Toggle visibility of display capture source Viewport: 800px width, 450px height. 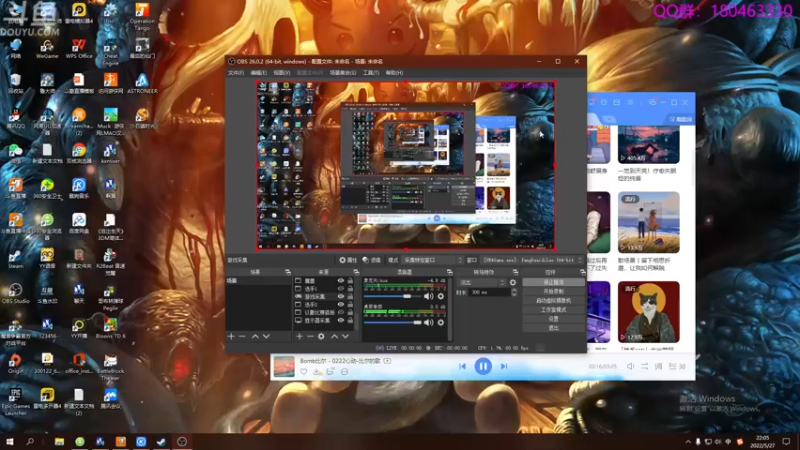(341, 320)
